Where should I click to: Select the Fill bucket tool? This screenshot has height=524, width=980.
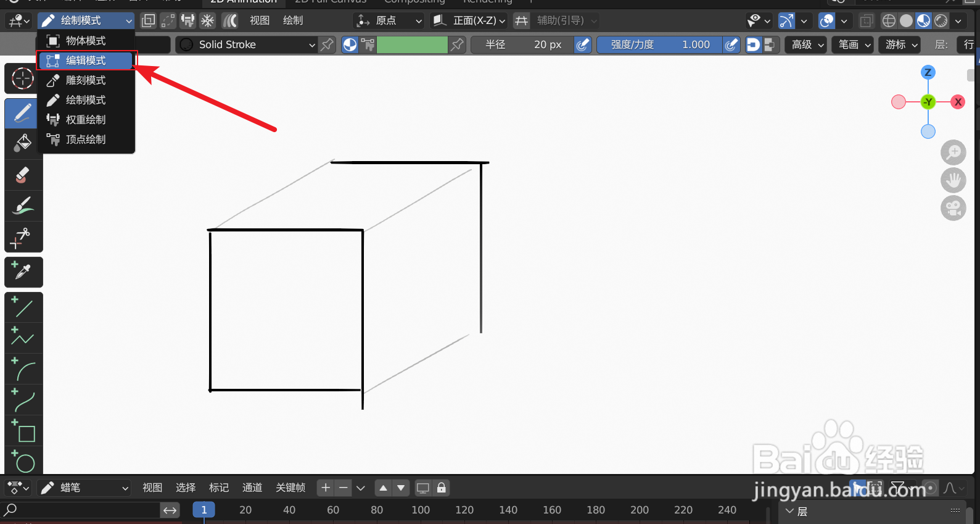click(23, 143)
